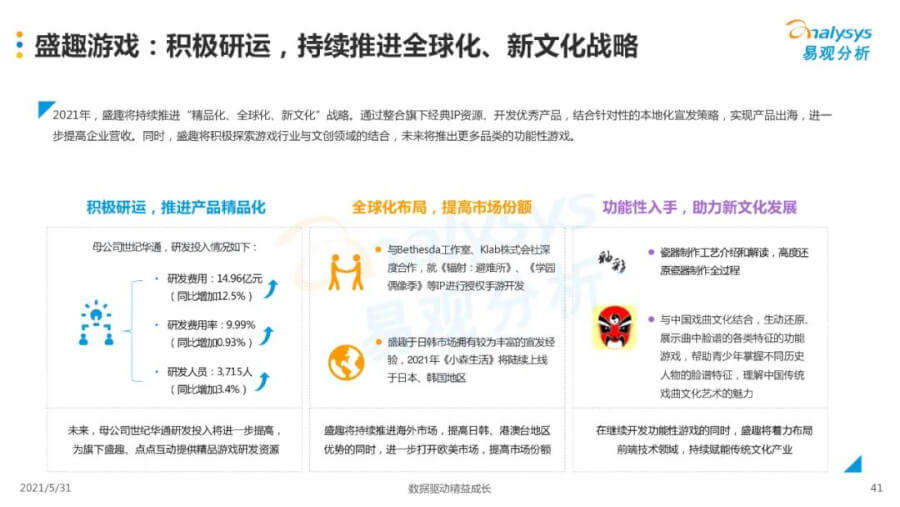
Task: Click the text （同比增加12.5%）
Action: coord(211,296)
